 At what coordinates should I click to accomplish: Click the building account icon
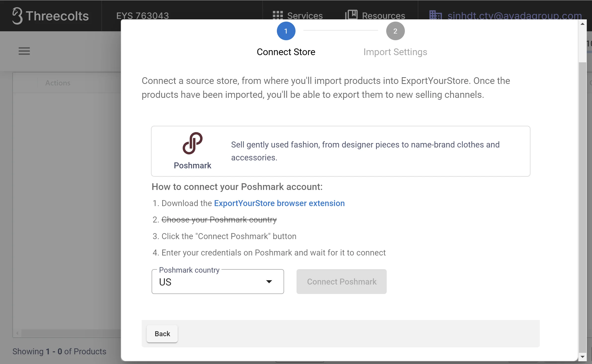tap(435, 15)
